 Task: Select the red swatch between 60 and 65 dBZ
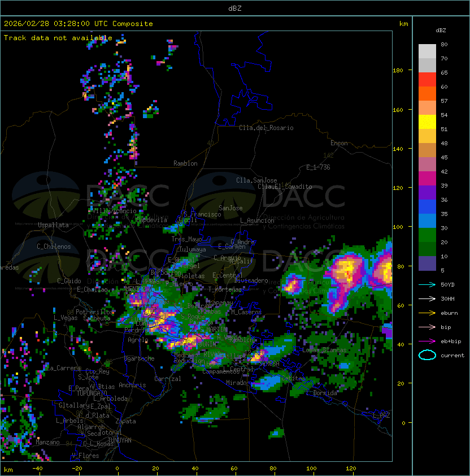427,80
